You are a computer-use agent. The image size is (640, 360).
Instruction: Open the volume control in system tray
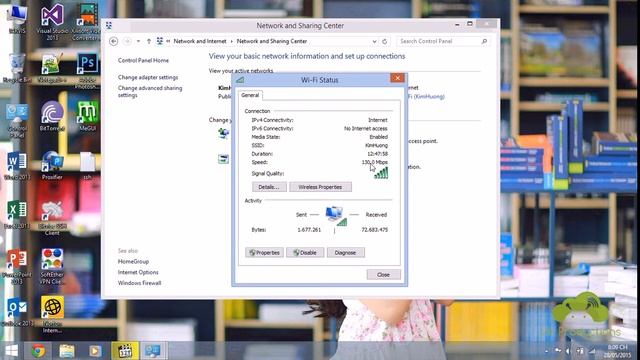[x=567, y=351]
